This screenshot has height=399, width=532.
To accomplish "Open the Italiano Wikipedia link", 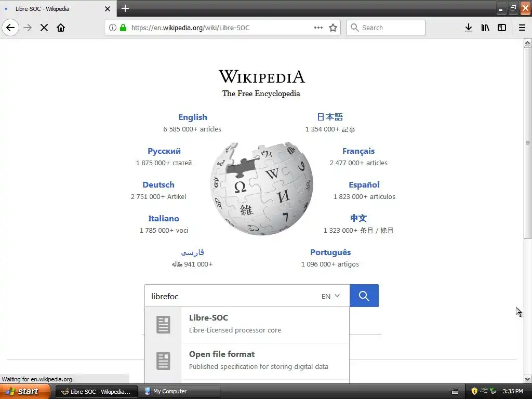I will 164,219.
